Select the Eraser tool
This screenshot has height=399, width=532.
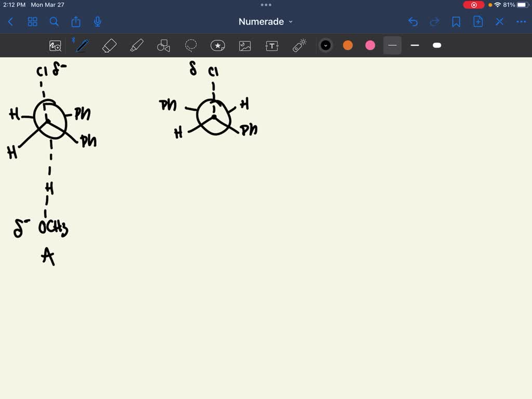[109, 46]
